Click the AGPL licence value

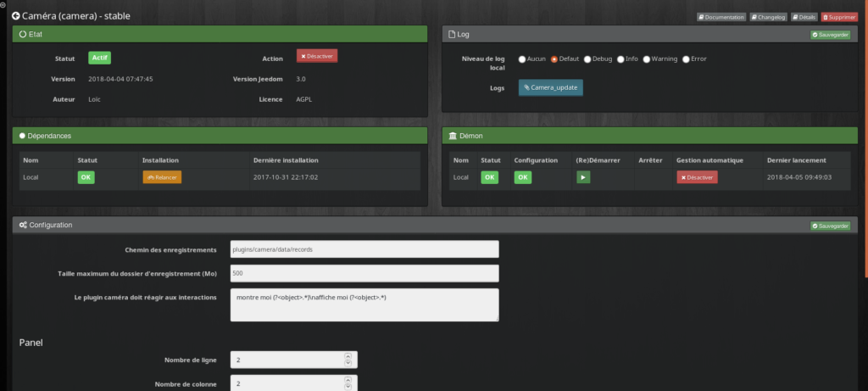click(x=304, y=100)
